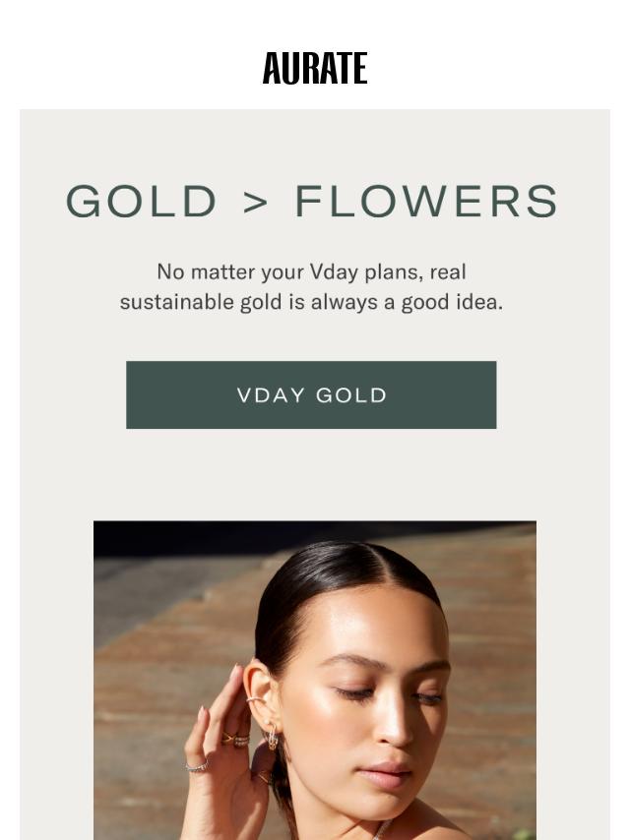Click the model's lips in the photo
This screenshot has width=630, height=840.
click(385, 775)
